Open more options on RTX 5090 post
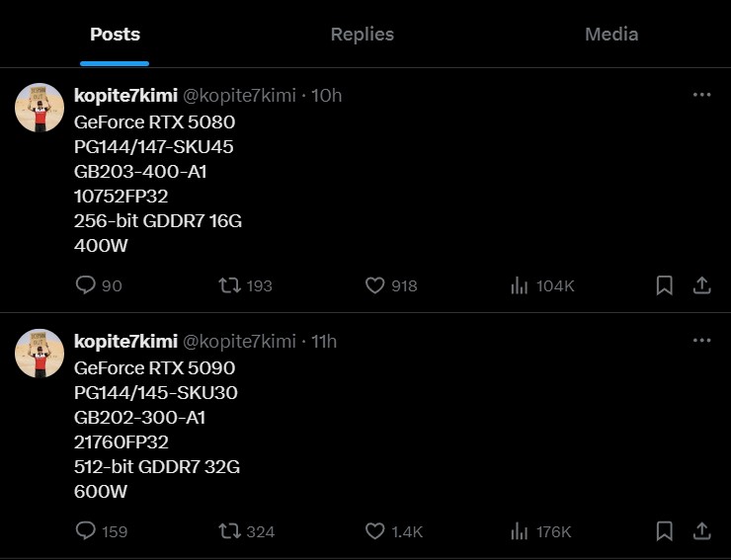Screen dimensions: 731x560 pos(701,341)
